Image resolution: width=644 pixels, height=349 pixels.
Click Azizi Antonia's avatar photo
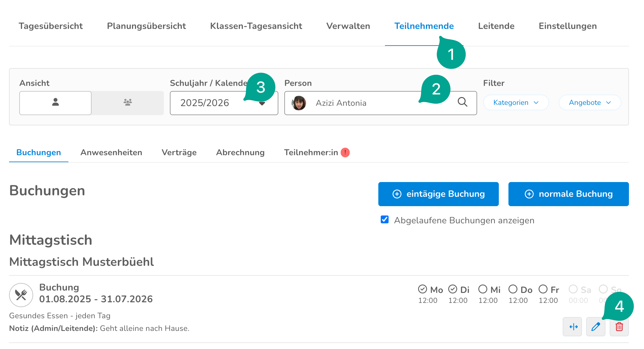299,103
